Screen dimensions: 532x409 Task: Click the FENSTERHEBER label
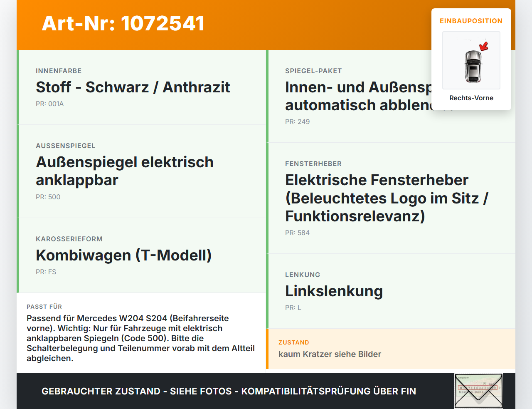[x=313, y=164]
